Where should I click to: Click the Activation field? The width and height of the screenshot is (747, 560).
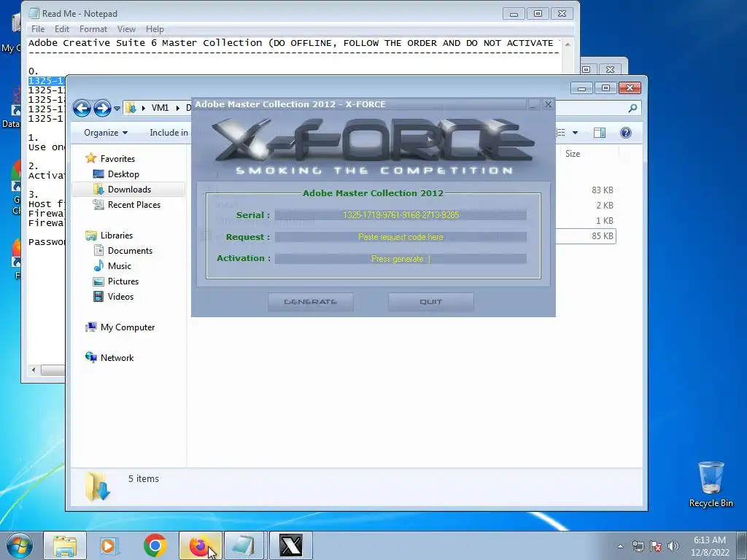[400, 259]
